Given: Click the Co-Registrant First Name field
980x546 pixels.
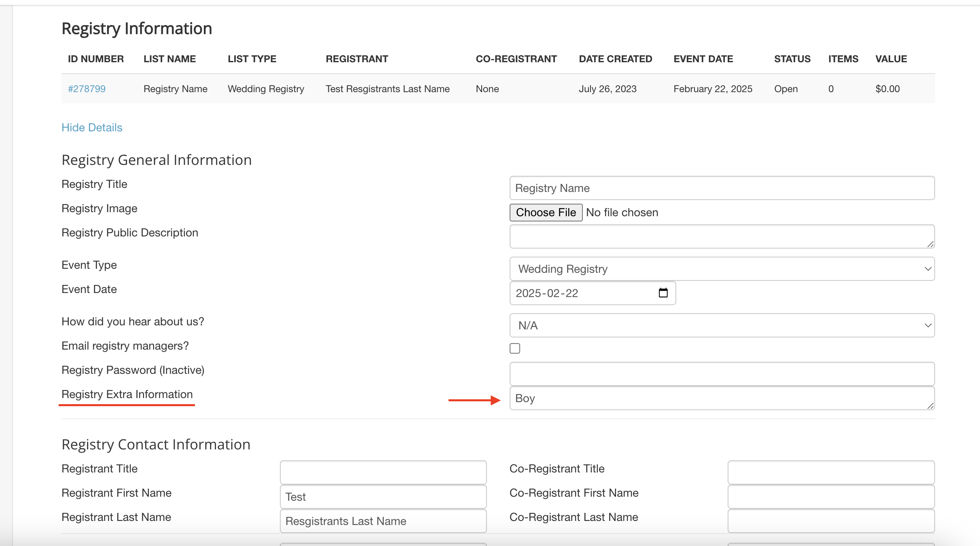Looking at the screenshot, I should pyautogui.click(x=831, y=496).
